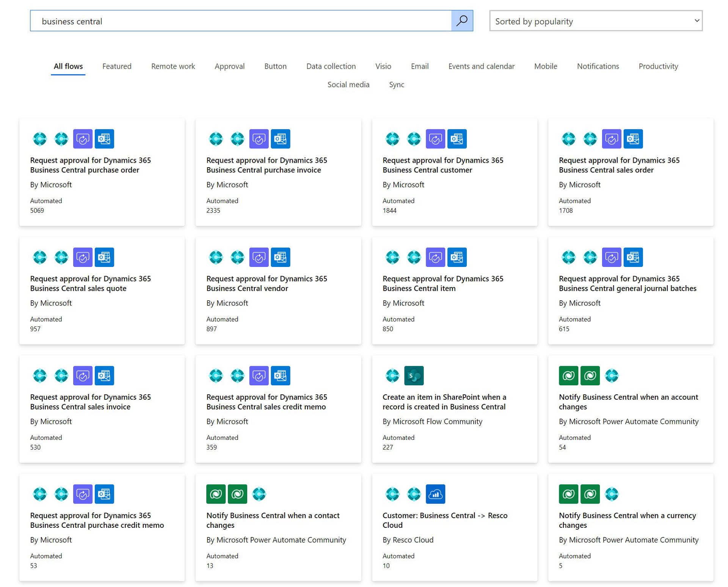Open sales invoice approval template title
Screen dimensions: 728x587
(x=90, y=402)
